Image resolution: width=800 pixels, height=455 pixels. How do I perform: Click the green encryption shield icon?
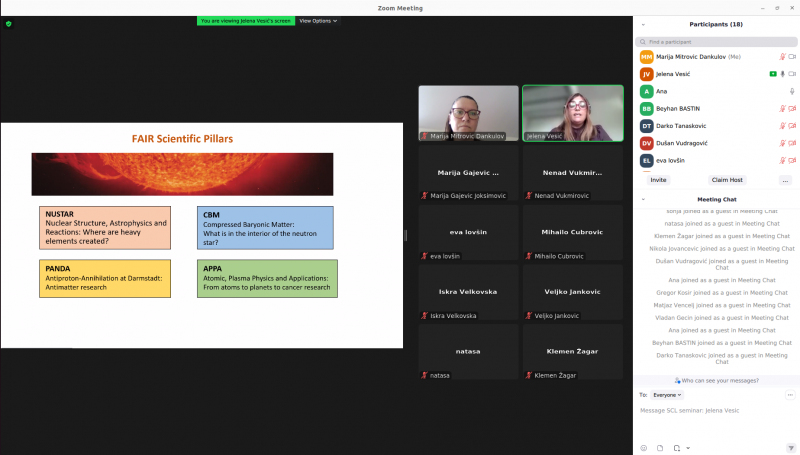pos(8,24)
